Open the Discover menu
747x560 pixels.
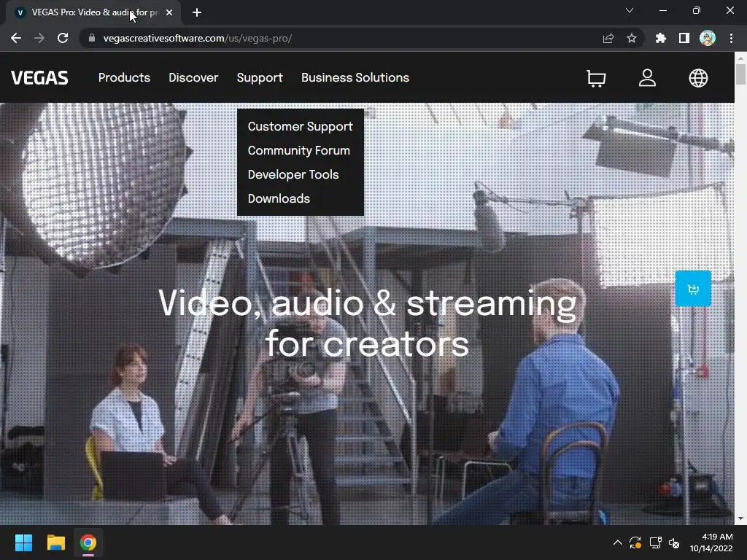tap(193, 77)
